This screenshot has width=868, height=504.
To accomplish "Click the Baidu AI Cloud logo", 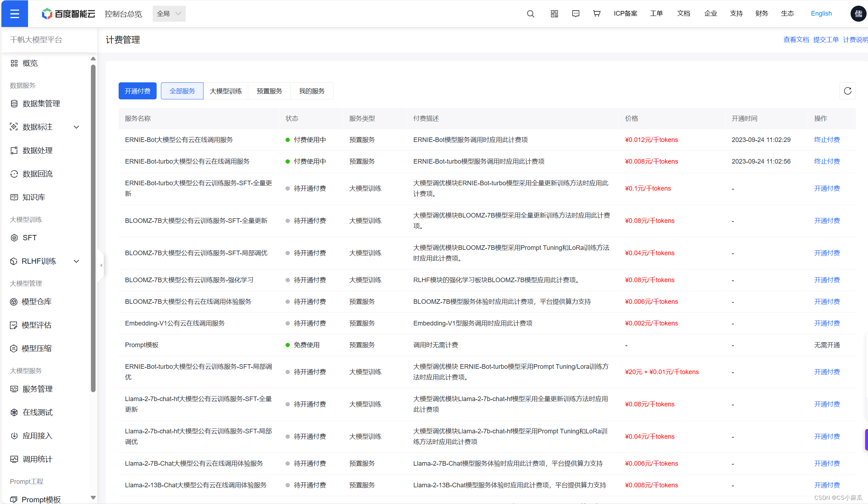I will (68, 13).
